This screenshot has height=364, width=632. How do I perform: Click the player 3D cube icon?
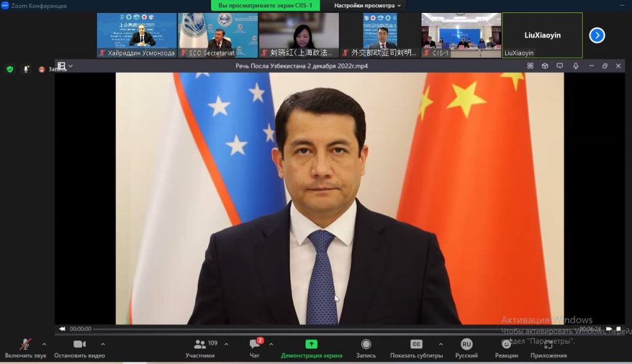click(545, 66)
